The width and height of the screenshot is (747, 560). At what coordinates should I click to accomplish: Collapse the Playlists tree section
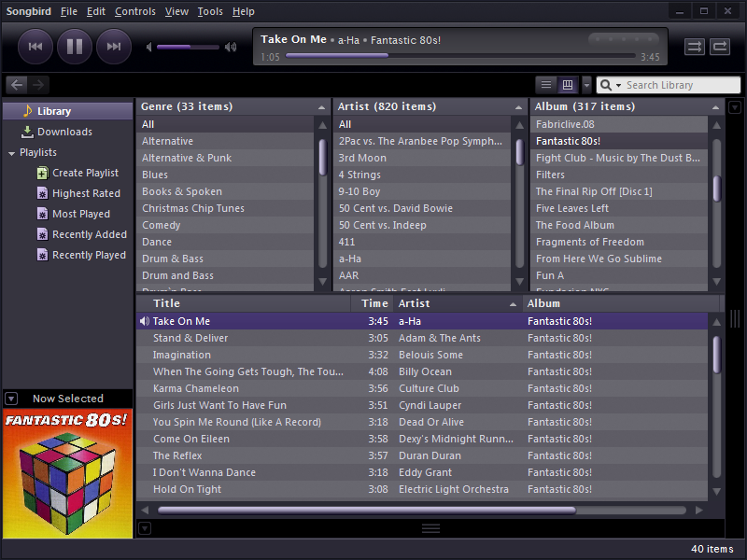11,153
